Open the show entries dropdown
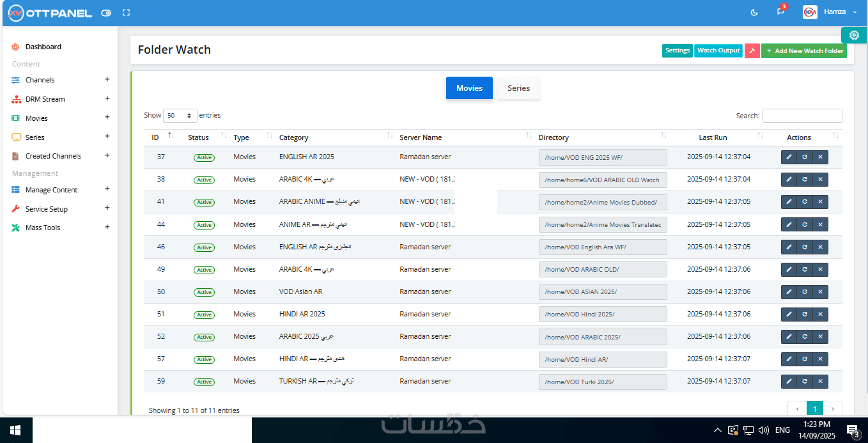This screenshot has height=443, width=868. tap(180, 116)
